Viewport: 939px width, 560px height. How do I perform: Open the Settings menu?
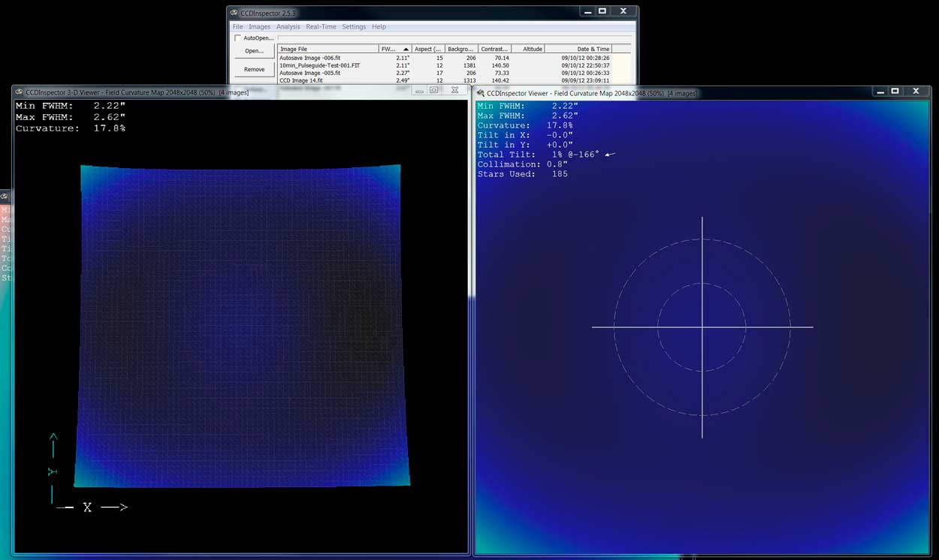point(354,26)
